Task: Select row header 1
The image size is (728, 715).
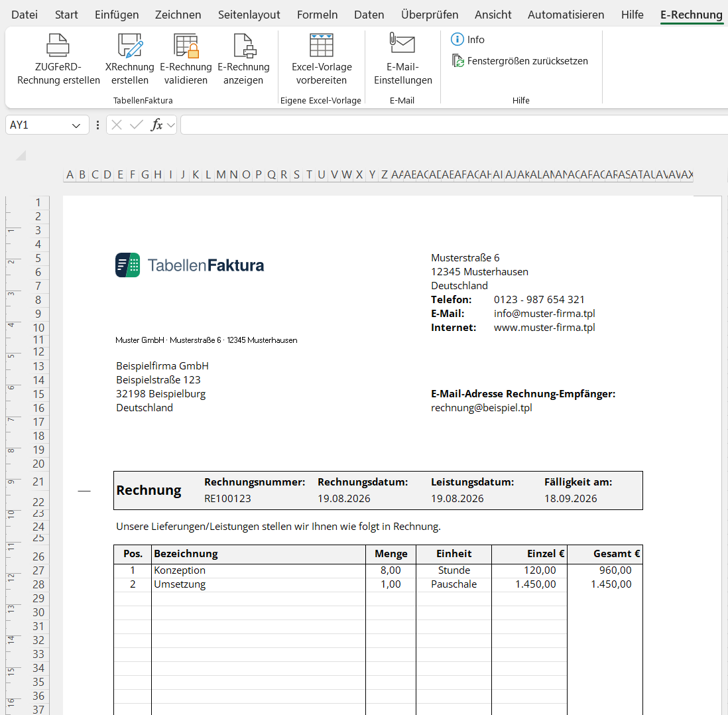Action: [x=38, y=202]
